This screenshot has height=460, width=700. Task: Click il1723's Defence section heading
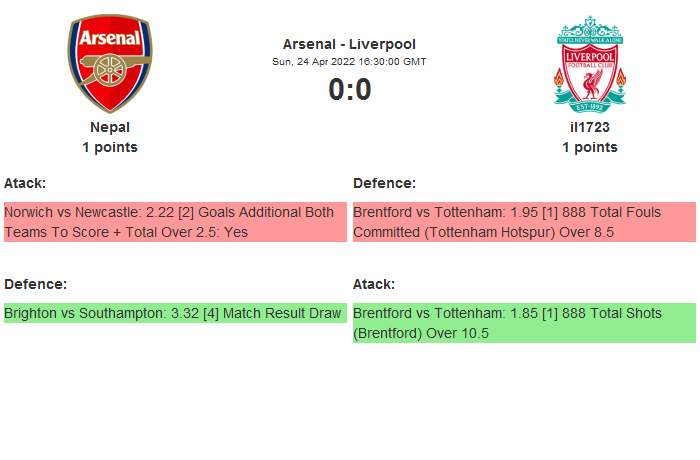(x=384, y=183)
